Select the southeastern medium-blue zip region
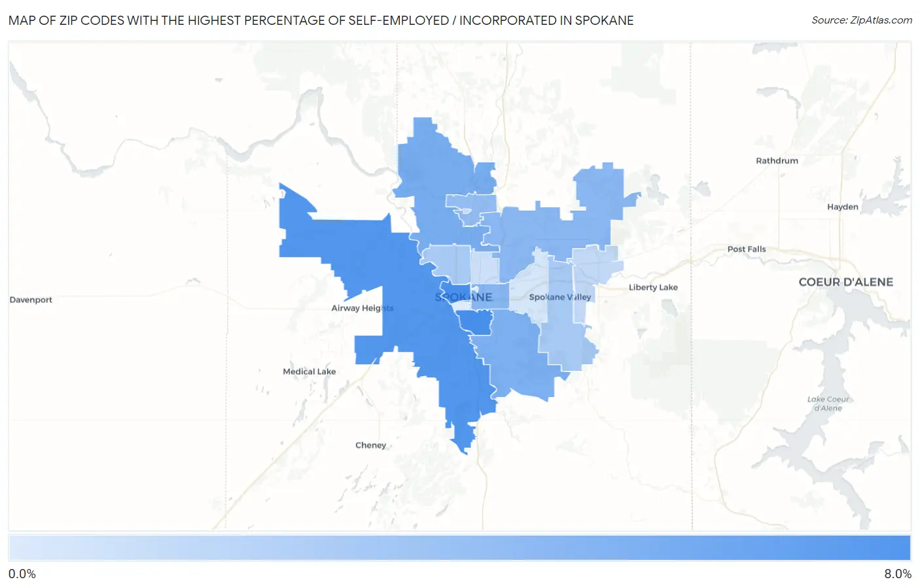This screenshot has width=920, height=588. point(517,356)
